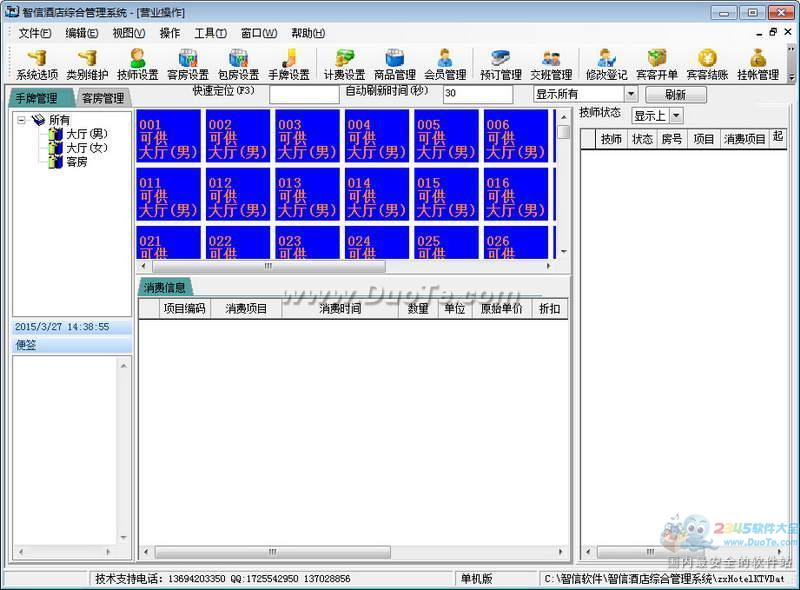Open the 工具 menu
The image size is (800, 590).
pyautogui.click(x=210, y=33)
